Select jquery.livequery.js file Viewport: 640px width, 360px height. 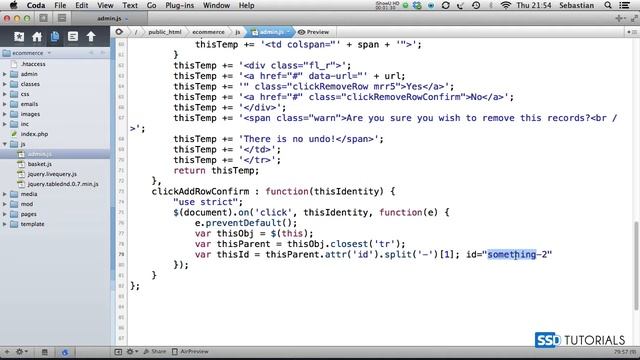tap(52, 174)
